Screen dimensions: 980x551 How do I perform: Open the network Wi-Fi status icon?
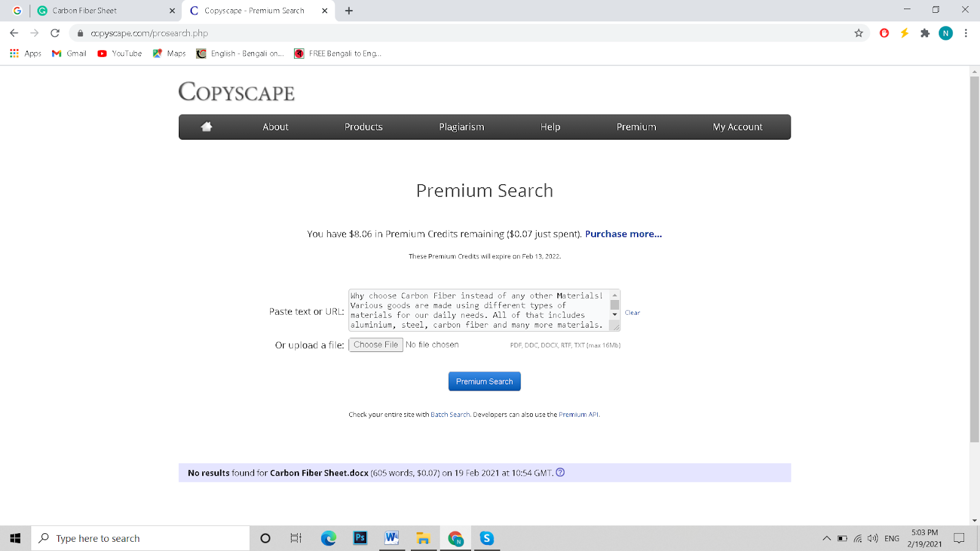858,538
